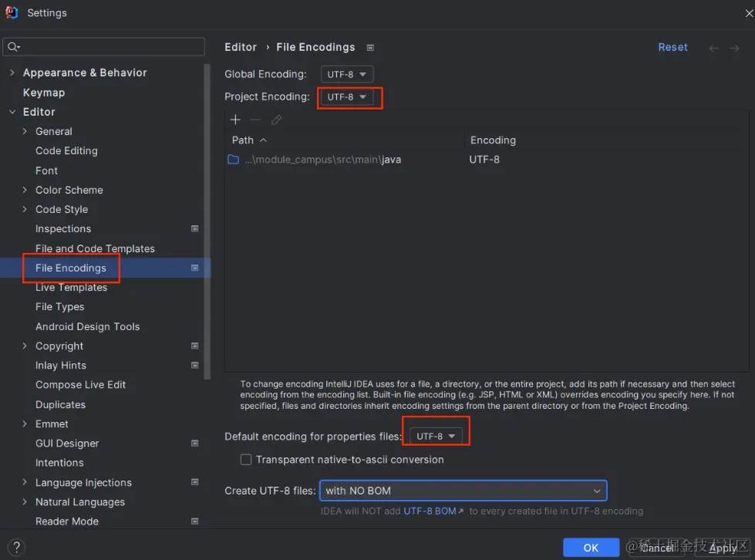Expand the Natural Languages node

25,501
